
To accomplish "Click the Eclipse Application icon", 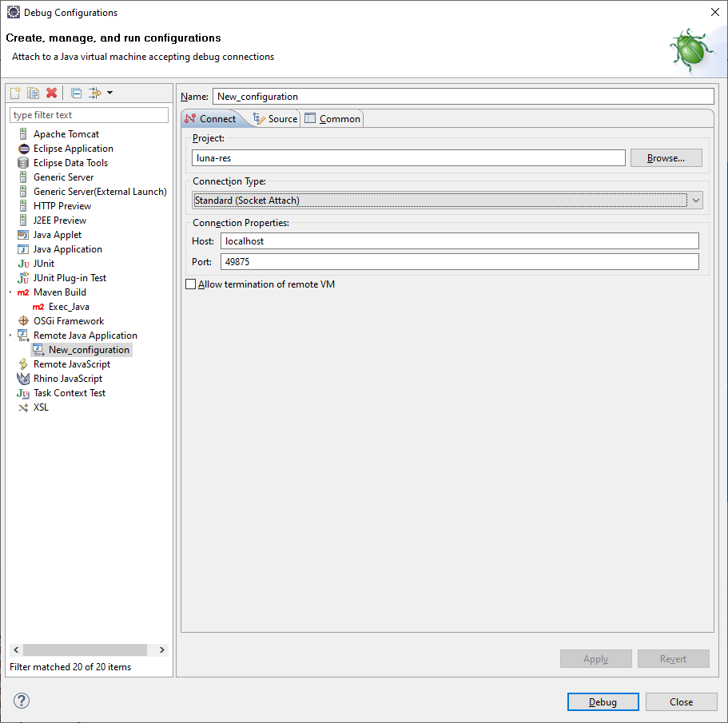I will coord(23,149).
